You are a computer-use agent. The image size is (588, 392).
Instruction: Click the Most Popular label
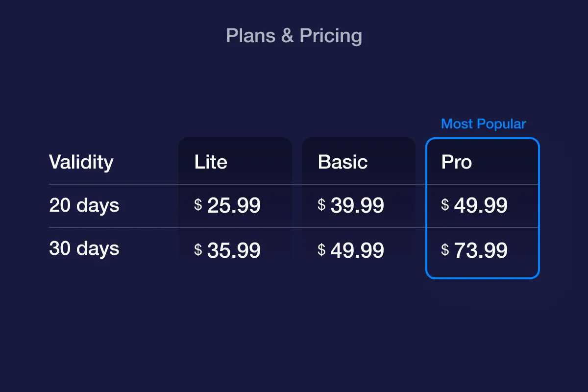pyautogui.click(x=483, y=124)
